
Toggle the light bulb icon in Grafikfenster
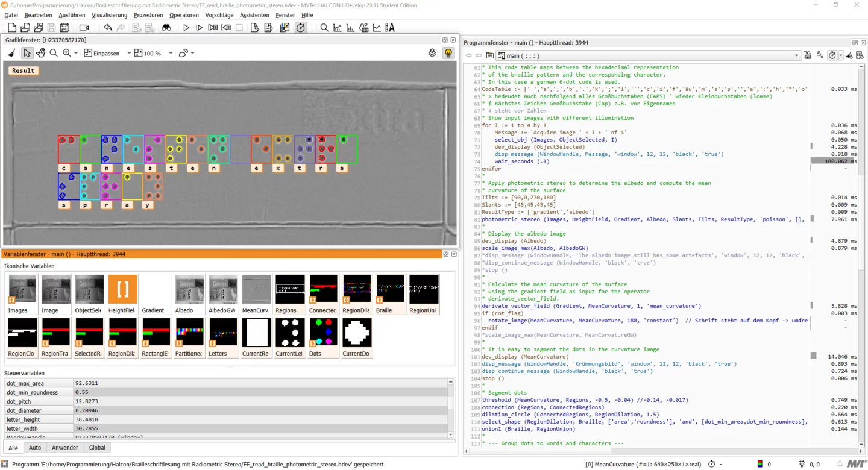pos(448,53)
